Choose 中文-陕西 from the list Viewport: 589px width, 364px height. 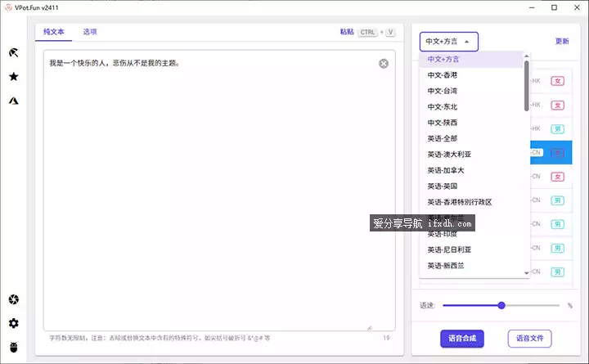[471, 123]
